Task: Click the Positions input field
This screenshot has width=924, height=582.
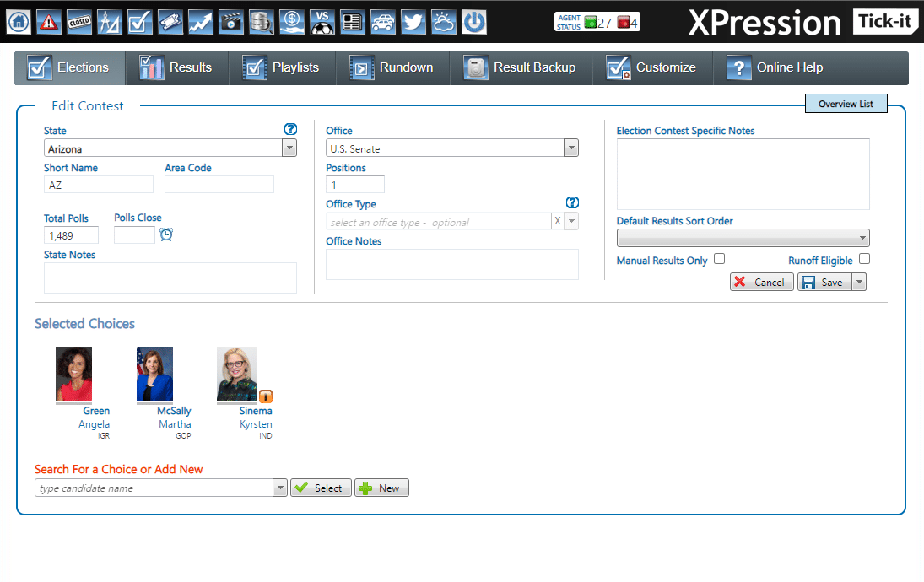Action: click(355, 185)
